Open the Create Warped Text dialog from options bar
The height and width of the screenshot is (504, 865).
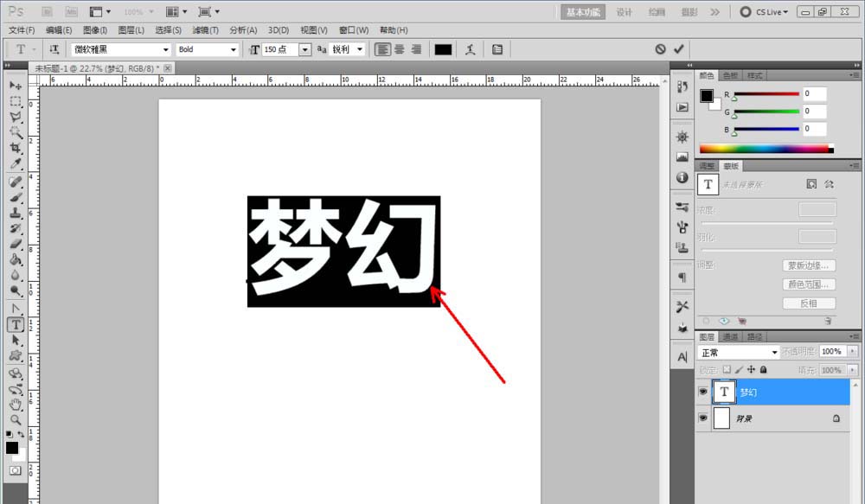pos(470,49)
